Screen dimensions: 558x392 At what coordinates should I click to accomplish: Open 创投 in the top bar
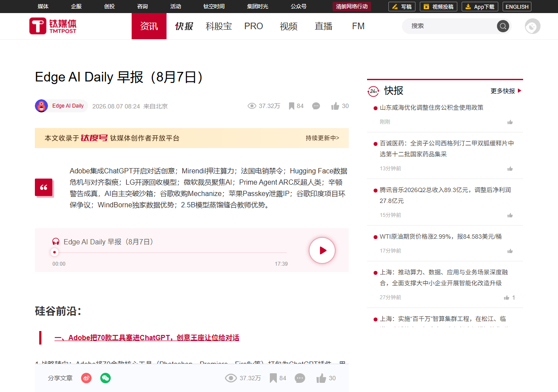[109, 7]
